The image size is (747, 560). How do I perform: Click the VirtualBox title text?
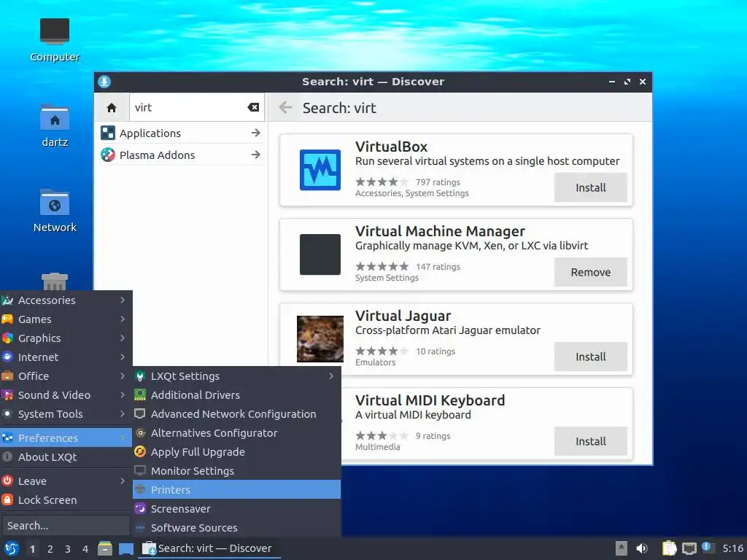(x=391, y=147)
